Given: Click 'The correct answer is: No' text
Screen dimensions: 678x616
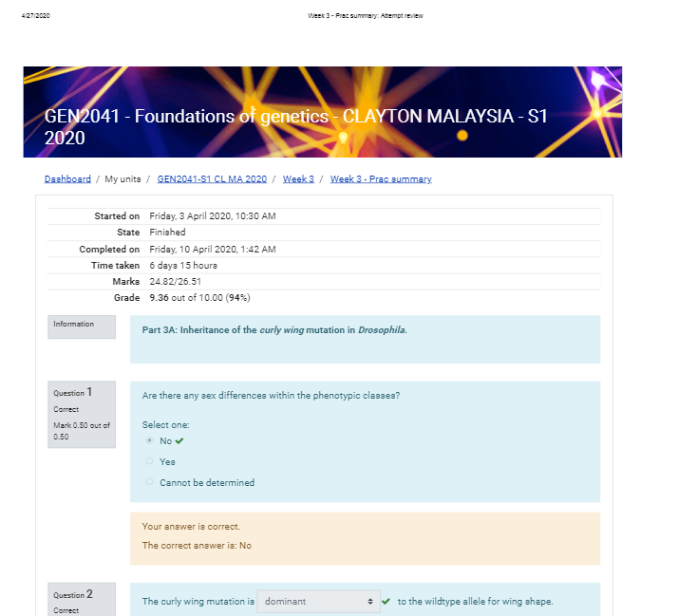Looking at the screenshot, I should point(197,546).
